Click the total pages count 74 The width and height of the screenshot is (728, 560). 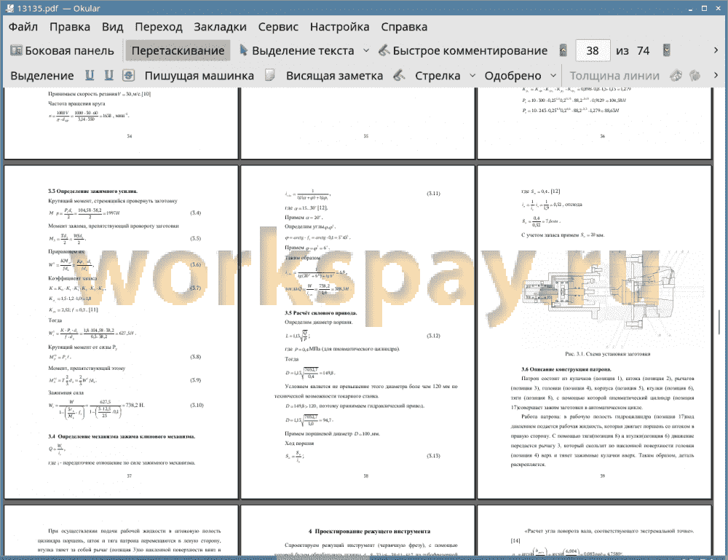point(643,51)
